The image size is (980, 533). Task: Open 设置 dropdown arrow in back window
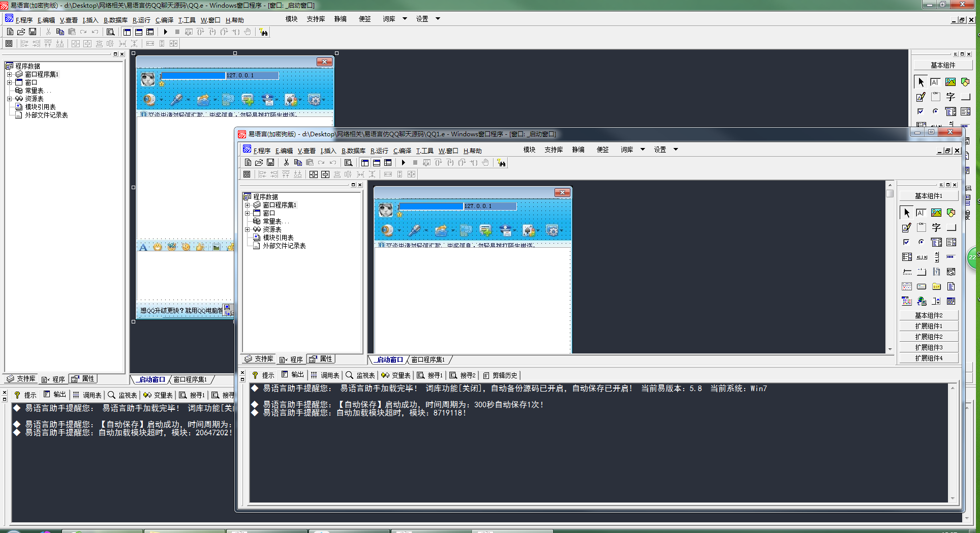click(438, 19)
